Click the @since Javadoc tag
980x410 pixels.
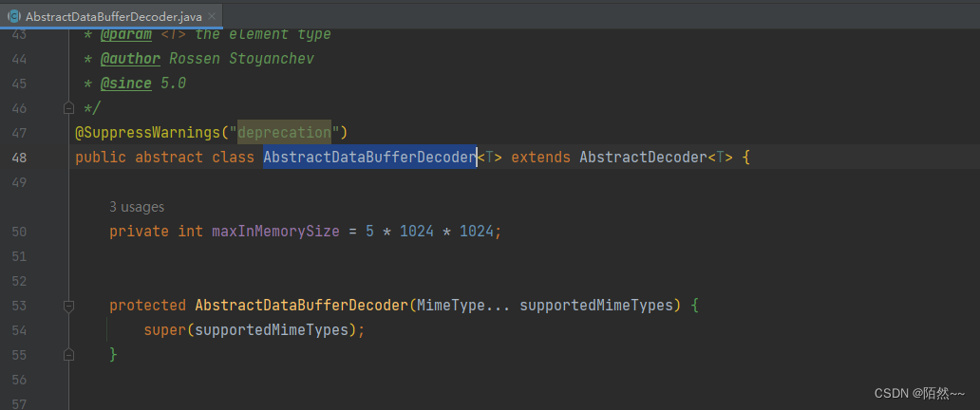click(125, 84)
